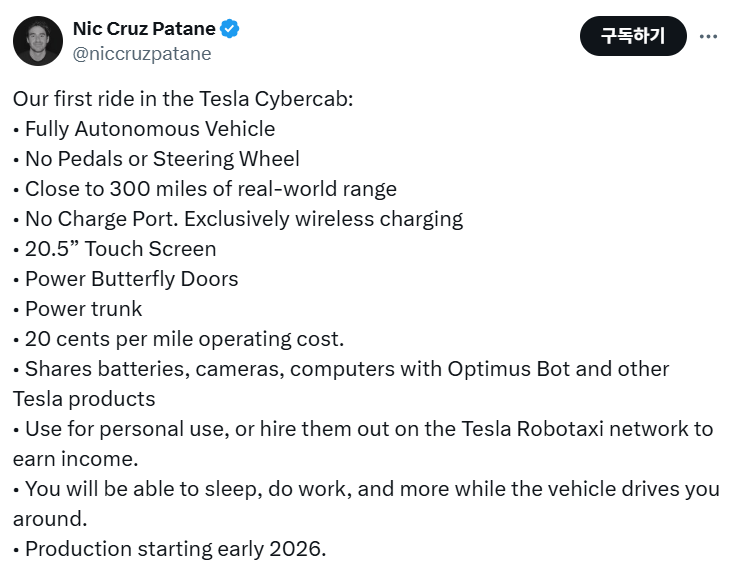This screenshot has height=569, width=738.
Task: Visit the @niccruzpatane handle link
Action: point(142,54)
